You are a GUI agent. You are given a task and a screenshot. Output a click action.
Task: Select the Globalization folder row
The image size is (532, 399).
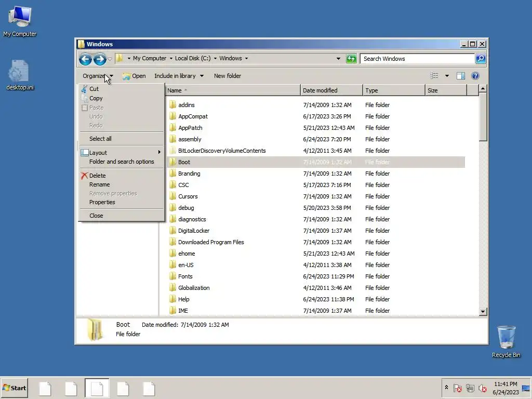316,288
